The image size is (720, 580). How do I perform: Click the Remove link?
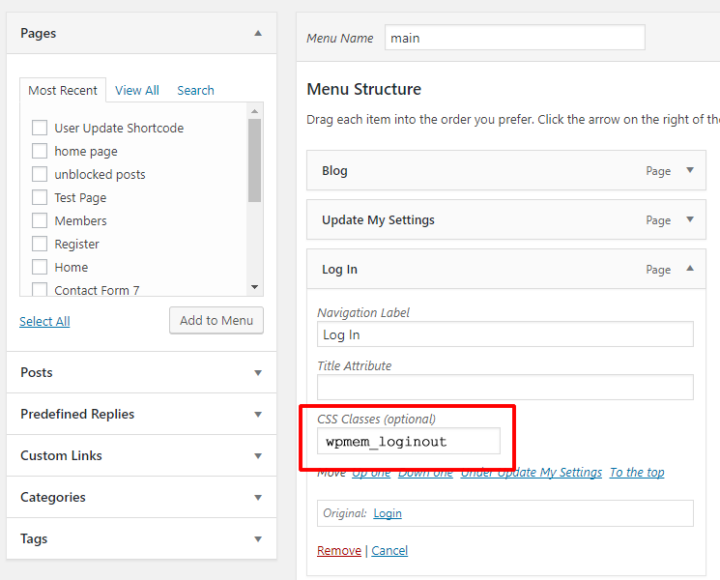coord(339,550)
